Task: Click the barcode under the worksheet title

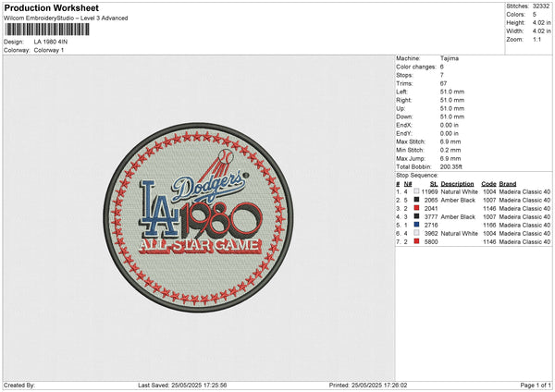Action: [x=47, y=30]
